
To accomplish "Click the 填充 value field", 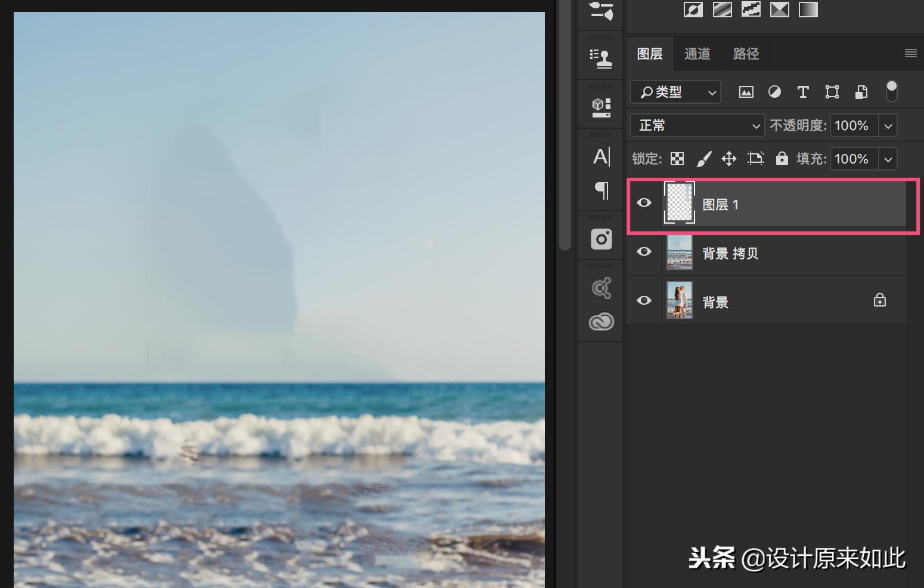I will point(854,159).
